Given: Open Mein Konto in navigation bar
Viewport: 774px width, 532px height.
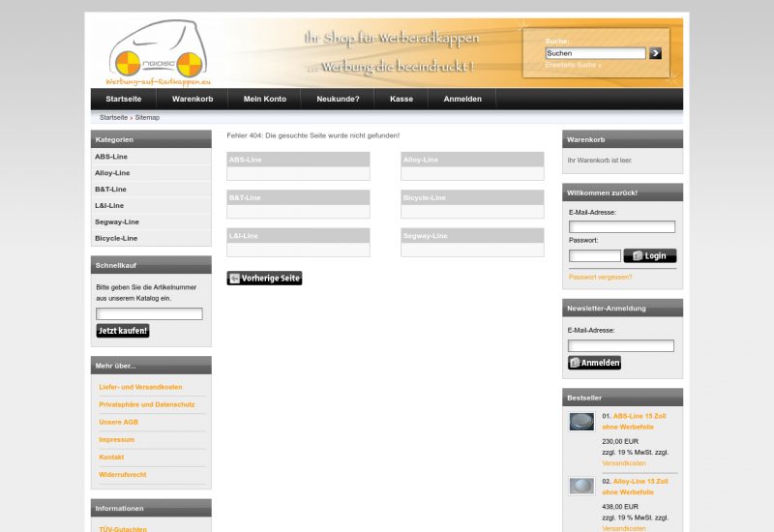Looking at the screenshot, I should [x=264, y=99].
